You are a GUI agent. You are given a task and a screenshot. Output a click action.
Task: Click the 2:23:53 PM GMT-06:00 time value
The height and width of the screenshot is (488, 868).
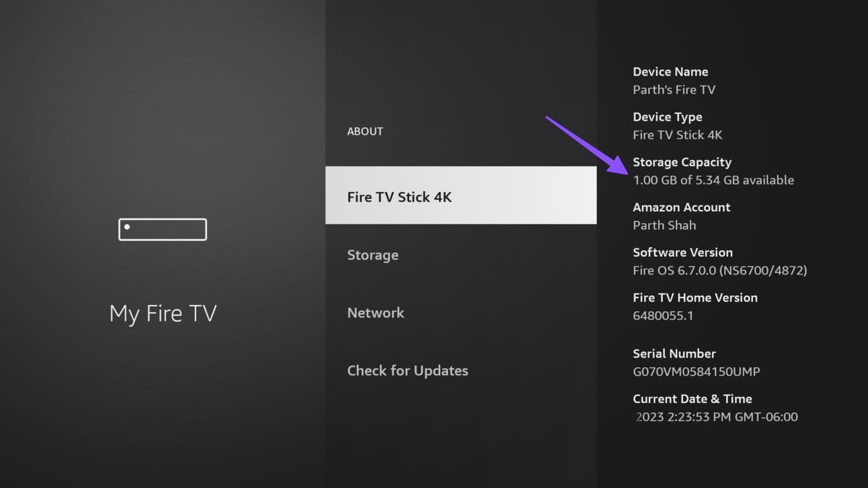(717, 417)
